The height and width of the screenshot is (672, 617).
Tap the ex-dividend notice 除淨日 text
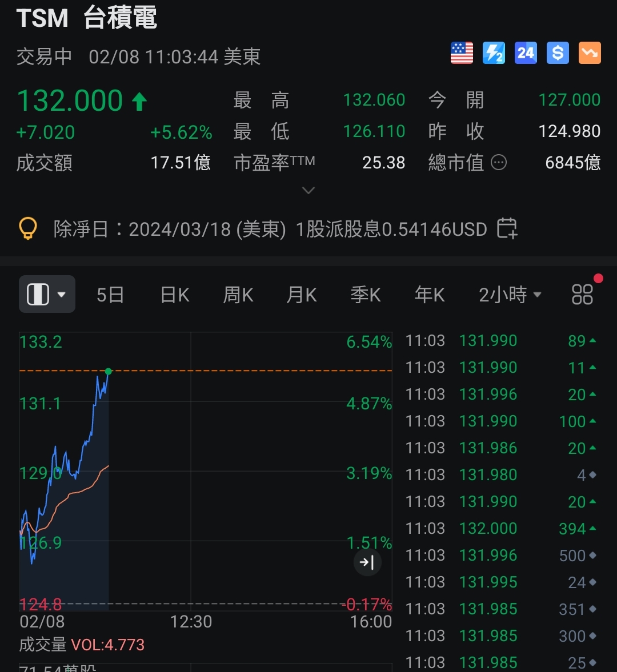click(270, 230)
